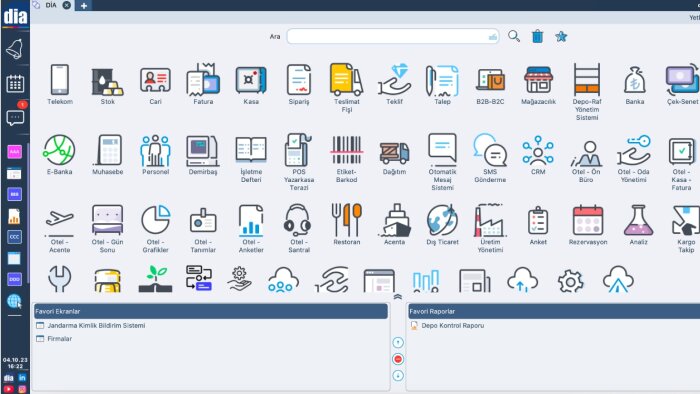The width and height of the screenshot is (700, 394).
Task: Switch to the DİA tab
Action: click(51, 5)
